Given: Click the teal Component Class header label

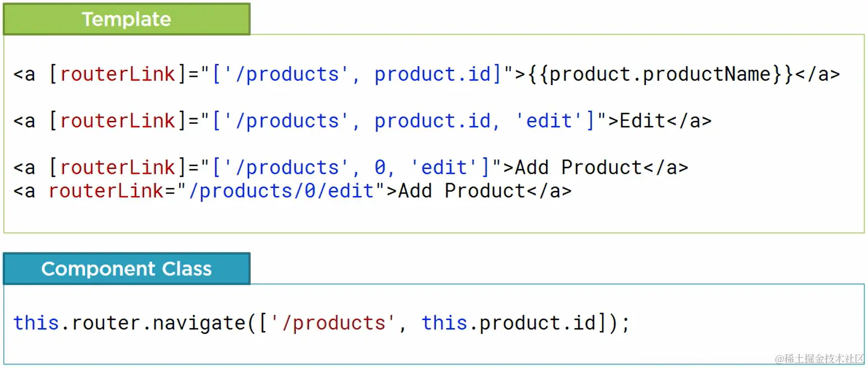Looking at the screenshot, I should tap(126, 269).
